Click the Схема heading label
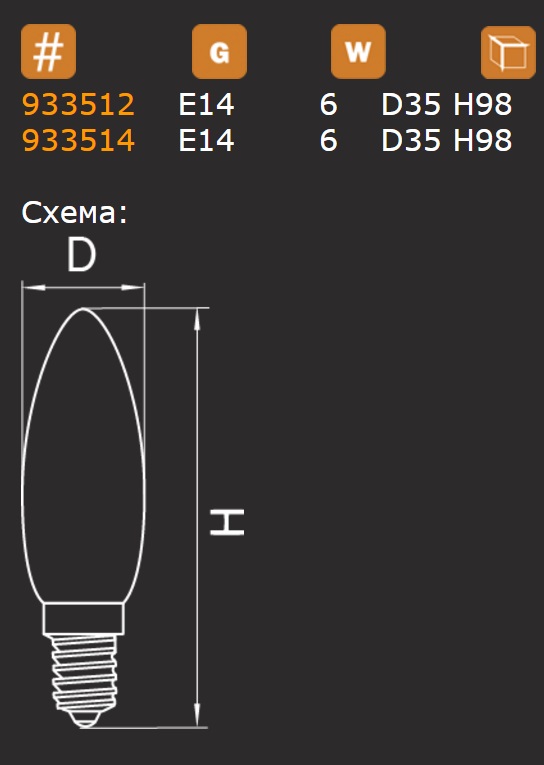Screen dimensions: 544x765 [75, 213]
